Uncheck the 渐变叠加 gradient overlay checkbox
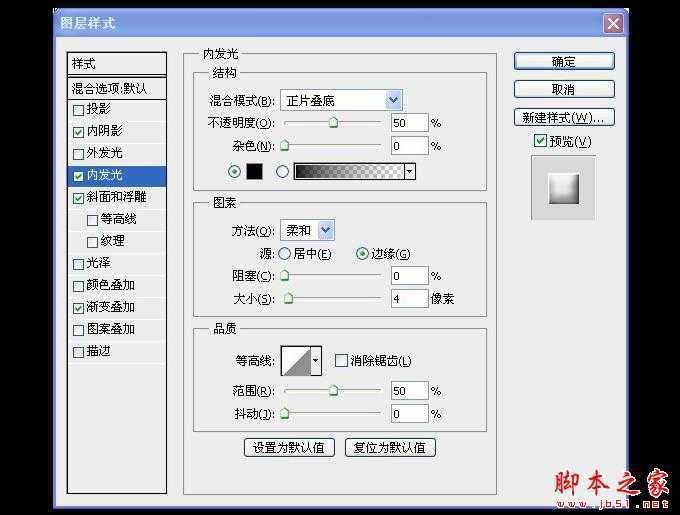 point(78,308)
